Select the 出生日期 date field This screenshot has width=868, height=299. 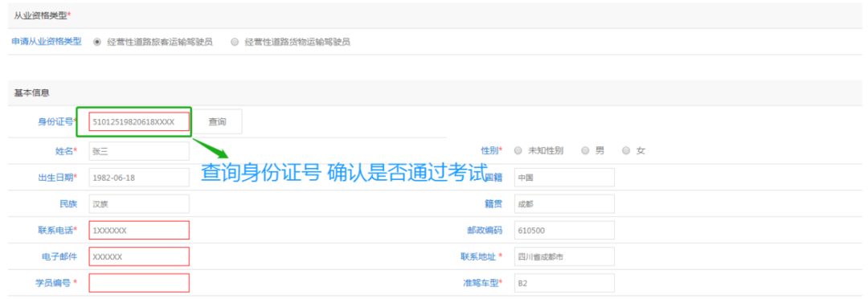[139, 178]
